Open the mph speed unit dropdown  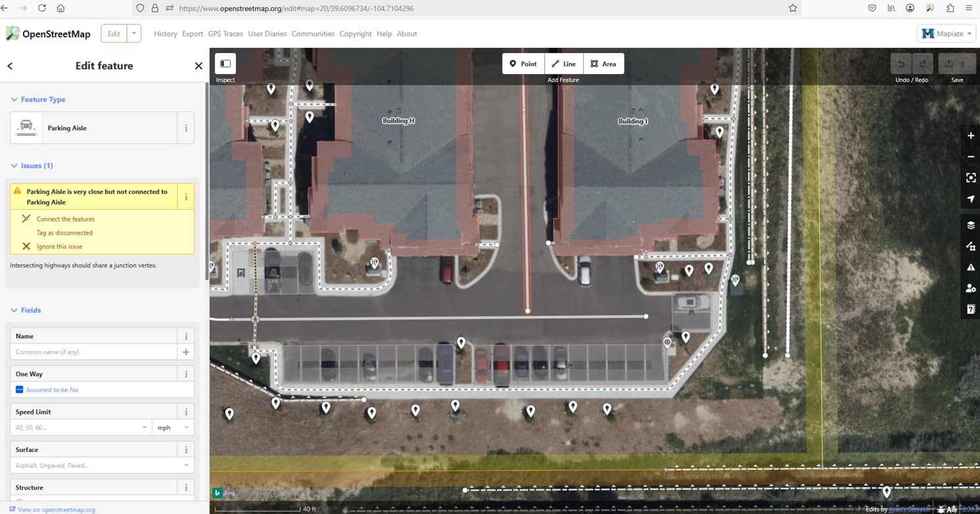pyautogui.click(x=173, y=427)
